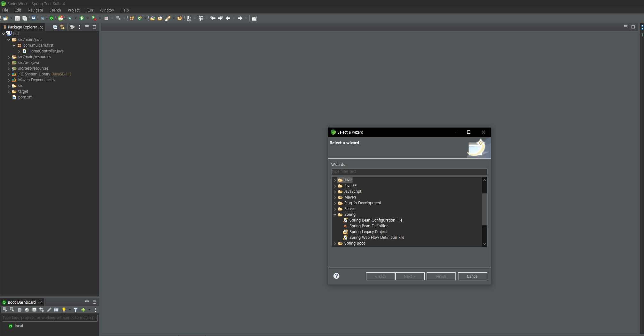The height and width of the screenshot is (336, 644).
Task: Click the Debug bug toolbar icon
Action: (x=70, y=18)
